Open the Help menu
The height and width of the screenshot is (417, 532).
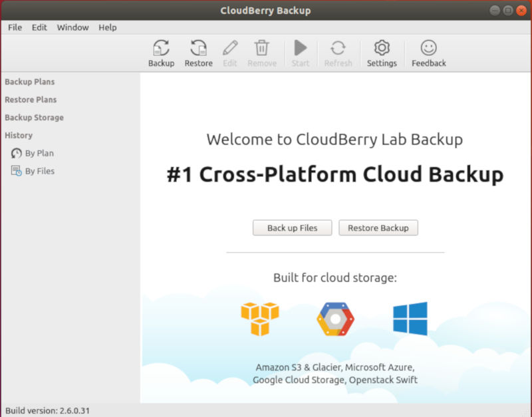coord(108,27)
